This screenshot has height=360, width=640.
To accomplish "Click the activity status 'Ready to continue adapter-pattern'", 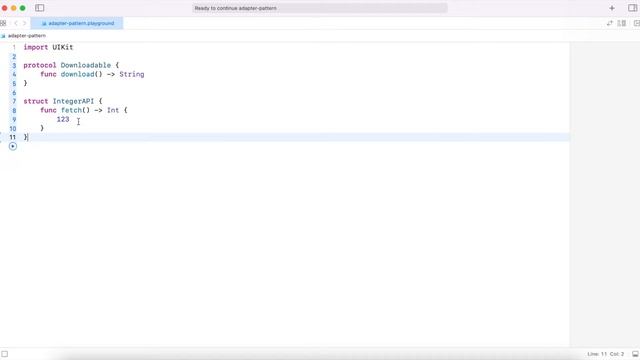I will tap(320, 8).
